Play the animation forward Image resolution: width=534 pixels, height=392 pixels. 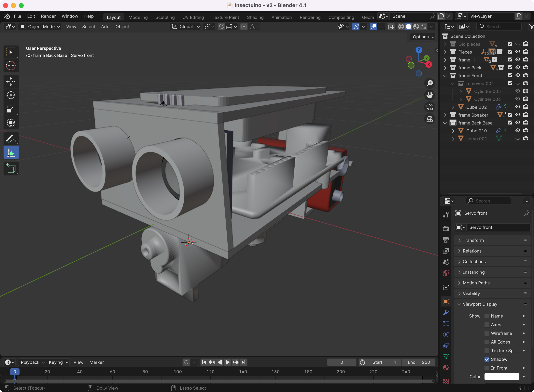click(x=227, y=362)
